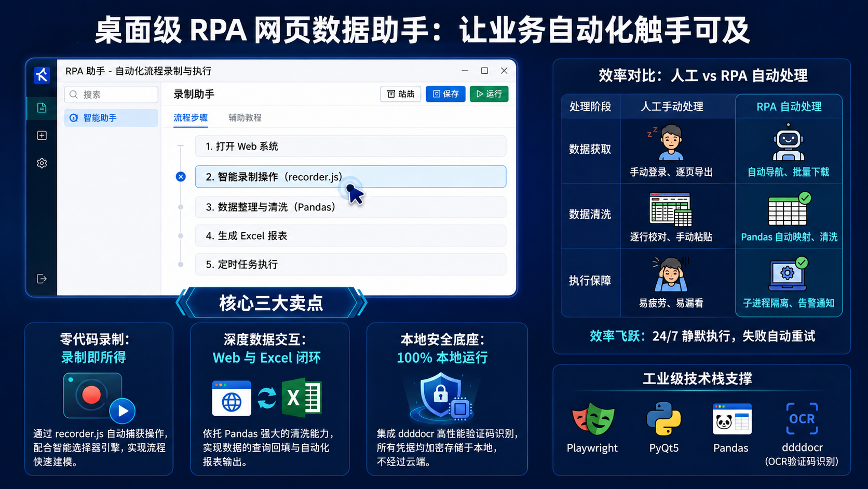Viewport: 868px width, 489px height.
Task: Select step 1. 打开 Web 系统
Action: coord(350,146)
